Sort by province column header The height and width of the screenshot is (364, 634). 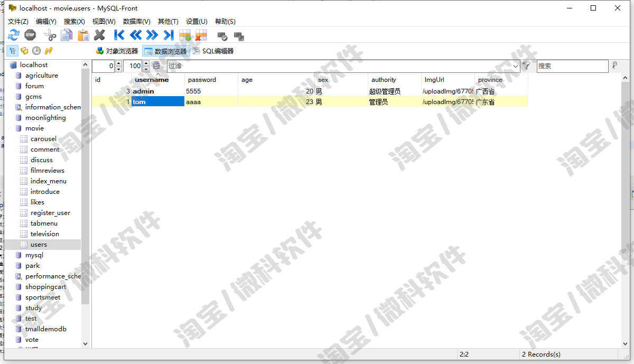pyautogui.click(x=501, y=80)
